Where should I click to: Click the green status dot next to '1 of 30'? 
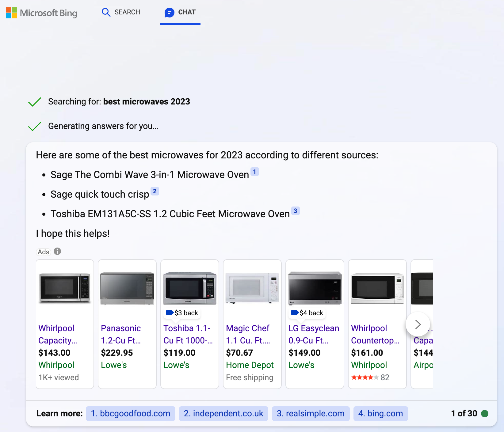click(x=484, y=413)
